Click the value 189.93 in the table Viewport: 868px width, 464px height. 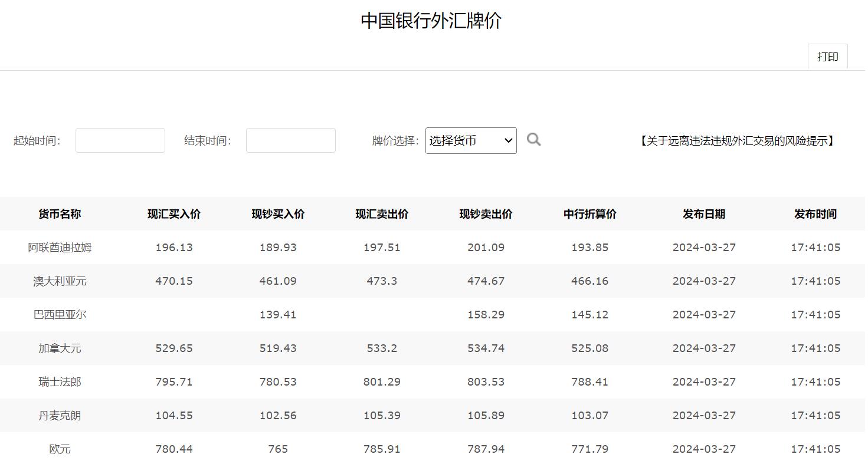coord(278,248)
